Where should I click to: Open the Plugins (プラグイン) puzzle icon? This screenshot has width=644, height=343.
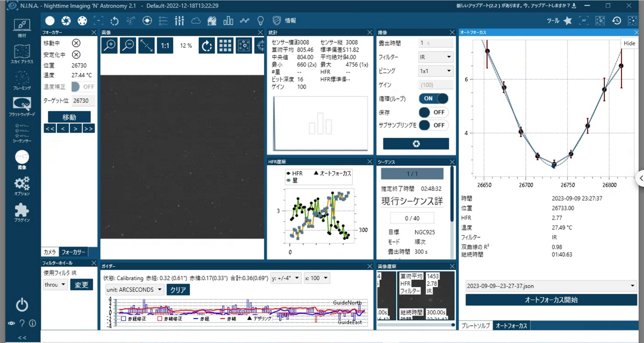[21, 213]
